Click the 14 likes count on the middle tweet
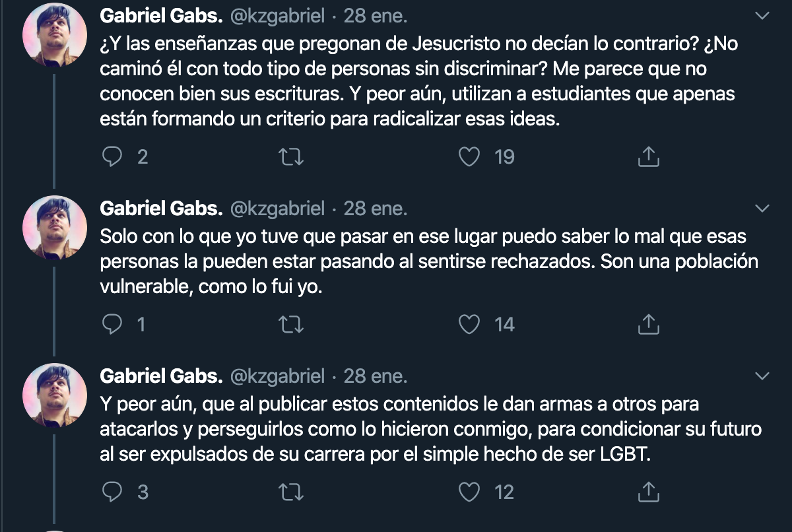792x532 pixels. (x=505, y=324)
